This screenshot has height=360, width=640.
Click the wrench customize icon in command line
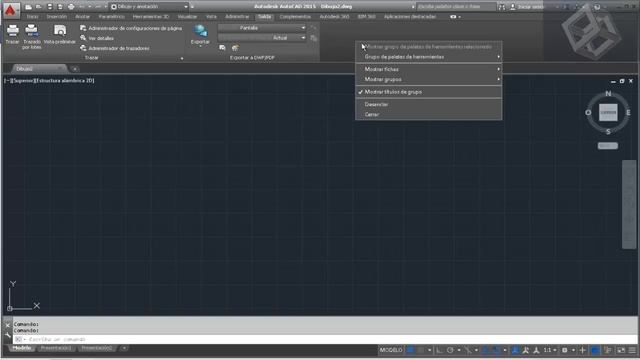7,336
